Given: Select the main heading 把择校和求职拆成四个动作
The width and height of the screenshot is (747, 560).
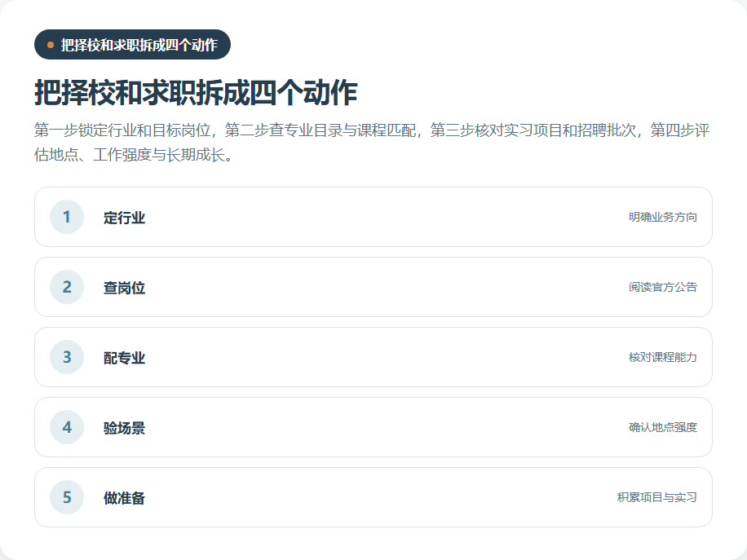Looking at the screenshot, I should point(196,92).
